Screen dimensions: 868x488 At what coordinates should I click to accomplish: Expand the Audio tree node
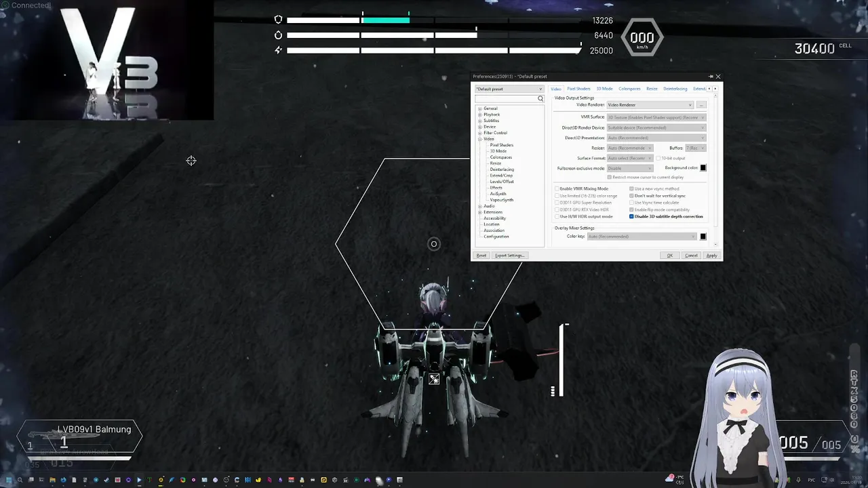(480, 206)
